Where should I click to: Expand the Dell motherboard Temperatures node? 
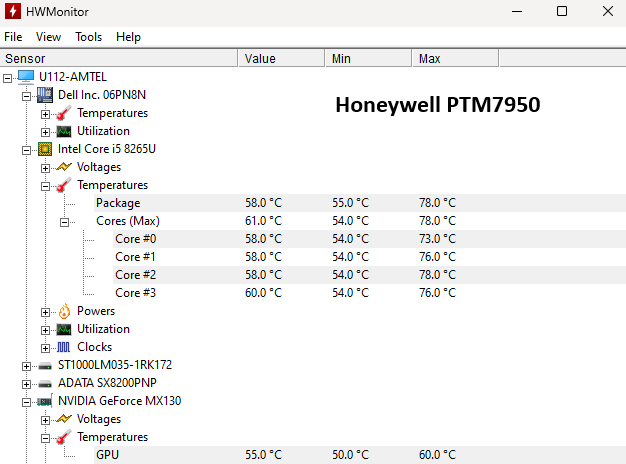(x=46, y=113)
